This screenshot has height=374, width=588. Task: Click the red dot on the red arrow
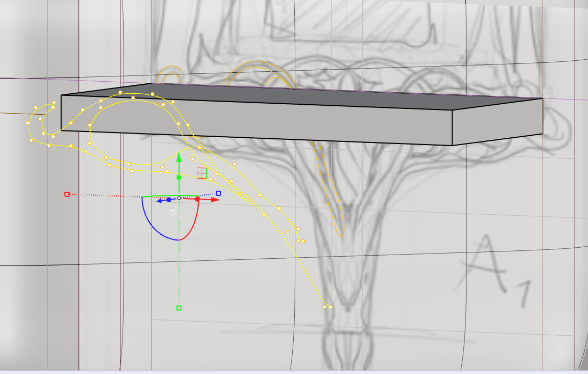[x=197, y=199]
